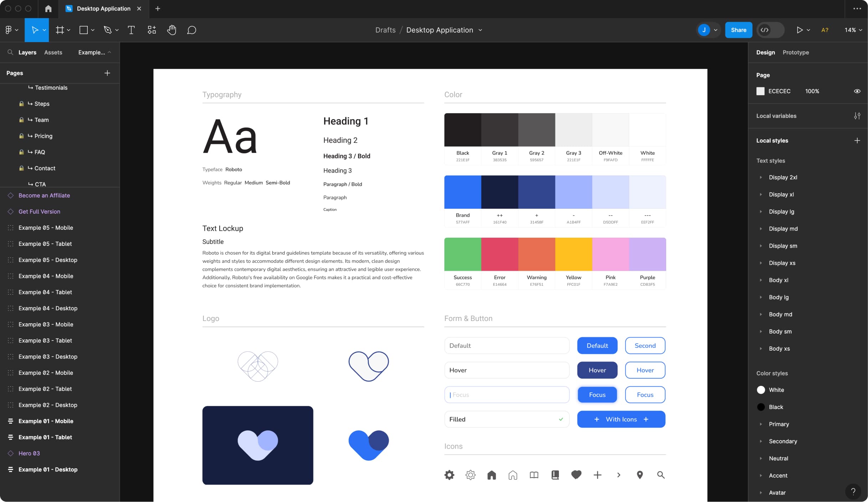Open Local variables settings icon
This screenshot has height=502, width=868.
point(857,116)
